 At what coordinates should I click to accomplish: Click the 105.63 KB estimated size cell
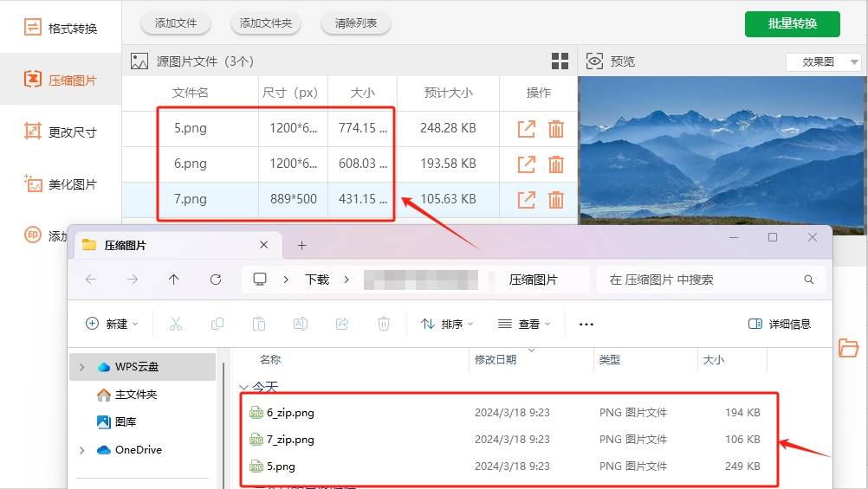tap(448, 199)
